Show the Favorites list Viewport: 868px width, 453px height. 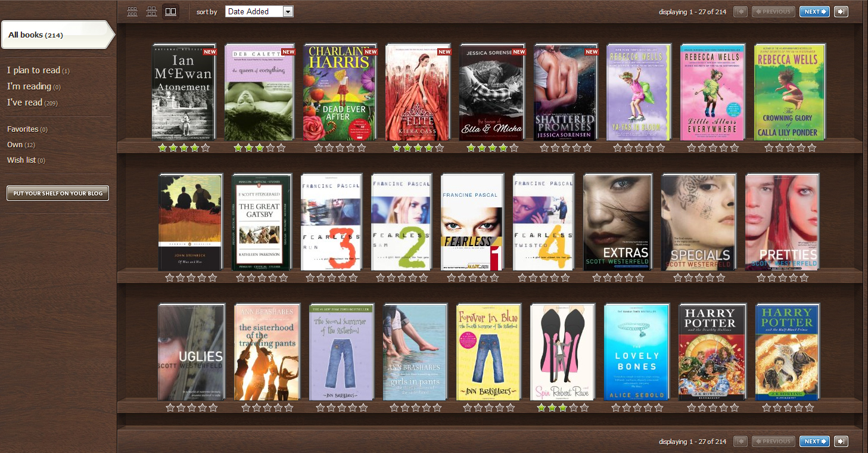coord(27,129)
